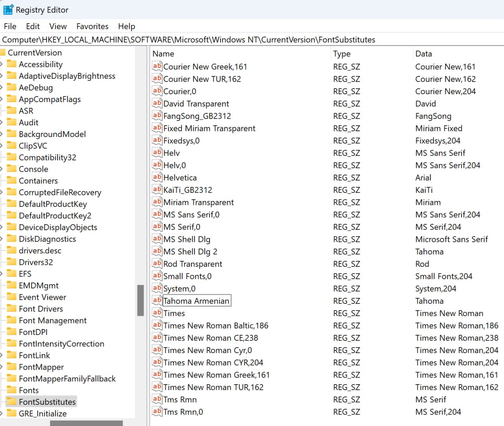Click the folder icon beside Event Viewer
Viewport: 504px width, 426px height.
(12, 297)
